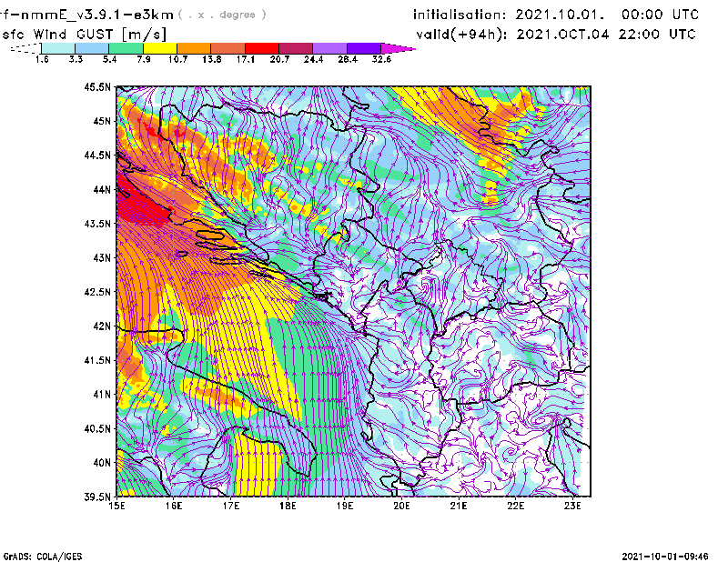Click the 18E longitude label

click(288, 506)
